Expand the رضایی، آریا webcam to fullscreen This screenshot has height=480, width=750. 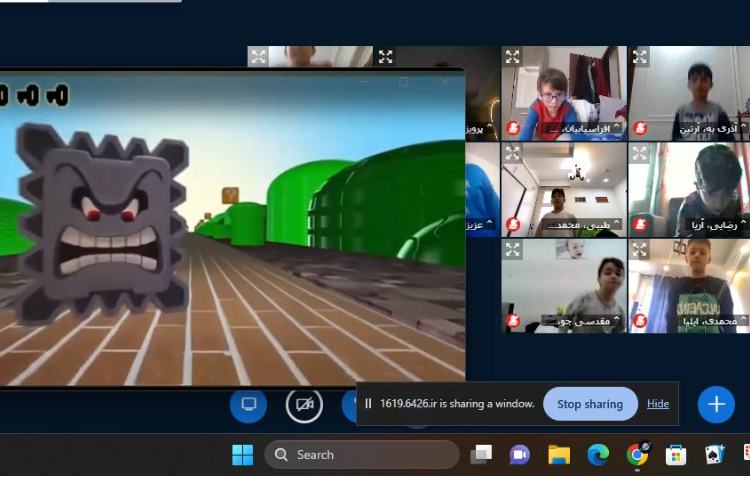(x=640, y=153)
